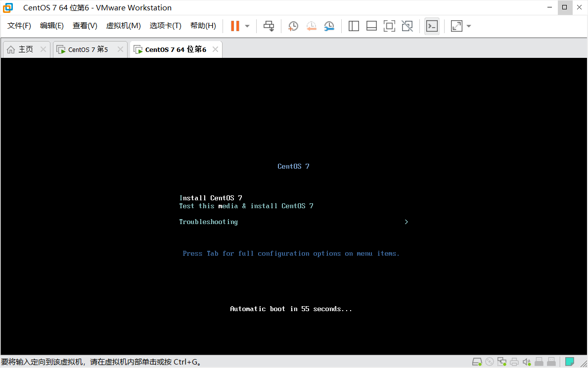Click the CD/DVD drive status icon
Viewport: 588px width, 368px height.
(490, 362)
